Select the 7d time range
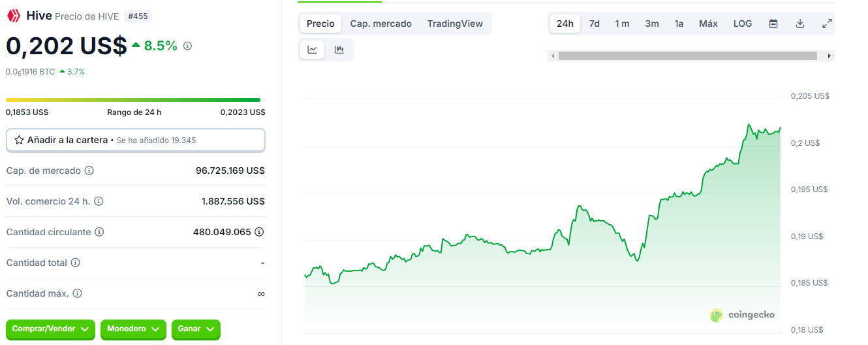Screen dimensions: 868x345 595,24
